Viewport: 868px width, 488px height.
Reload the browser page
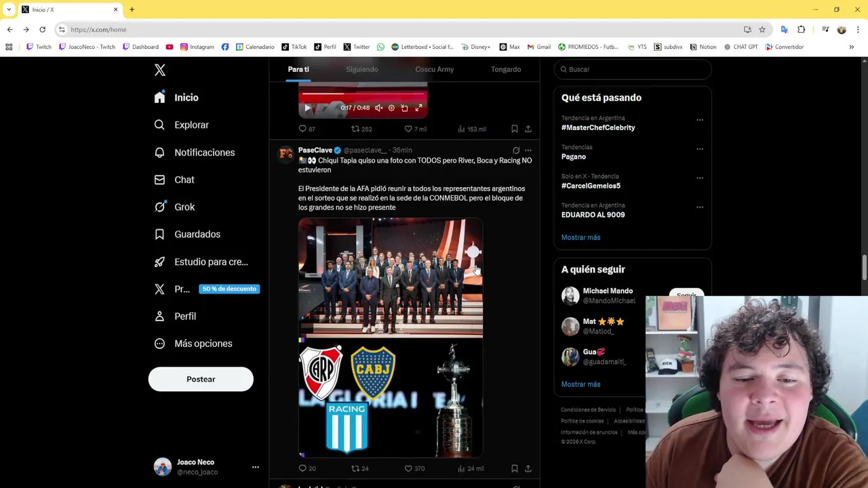42,30
